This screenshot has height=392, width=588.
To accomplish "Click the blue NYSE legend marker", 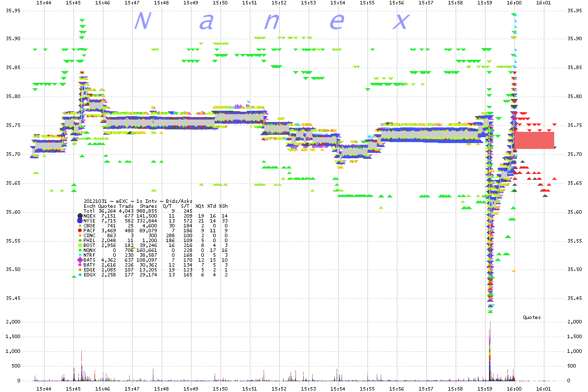I will [80, 220].
